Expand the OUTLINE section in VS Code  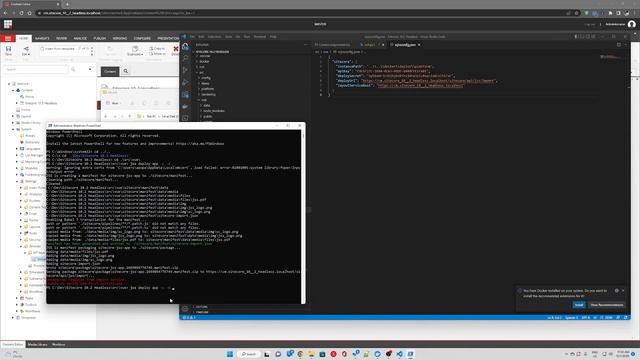click(202, 307)
